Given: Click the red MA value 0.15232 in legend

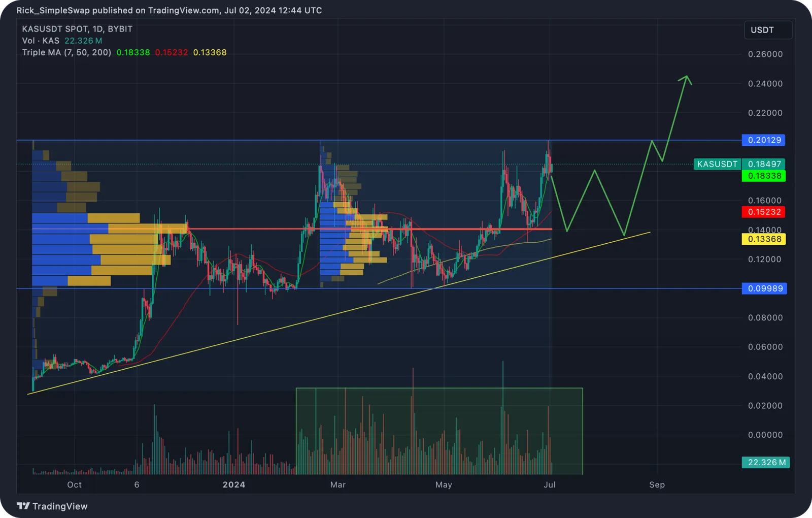Looking at the screenshot, I should pyautogui.click(x=172, y=52).
